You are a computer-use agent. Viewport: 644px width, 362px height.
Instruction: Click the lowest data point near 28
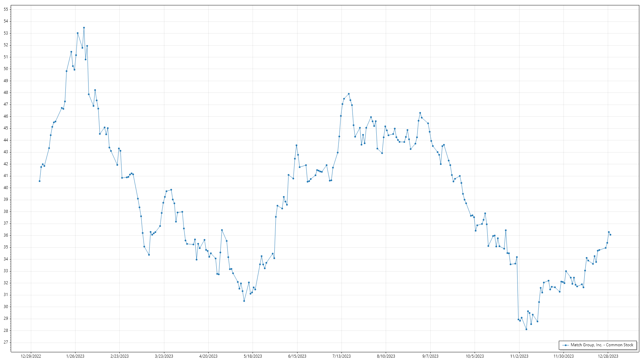coord(526,329)
